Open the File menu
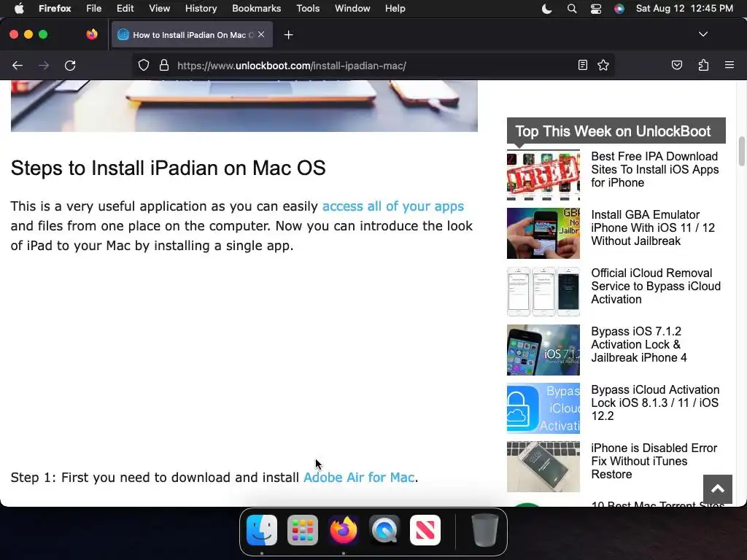 (93, 9)
